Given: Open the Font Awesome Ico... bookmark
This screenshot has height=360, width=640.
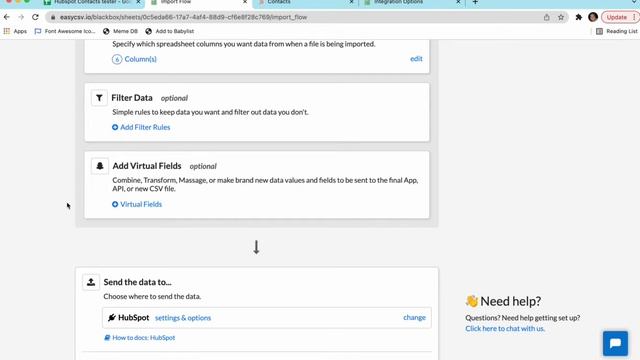Looking at the screenshot, I should coord(65,31).
